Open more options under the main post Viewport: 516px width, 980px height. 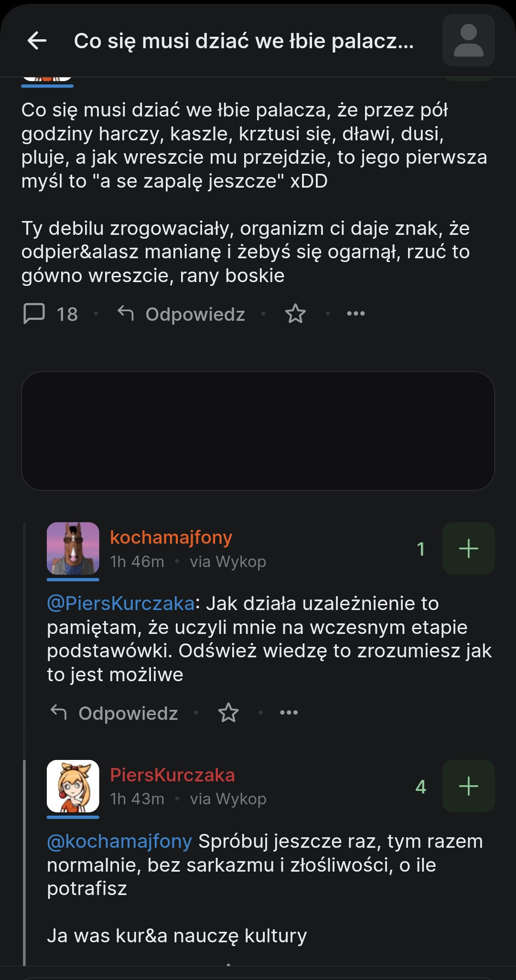click(355, 314)
